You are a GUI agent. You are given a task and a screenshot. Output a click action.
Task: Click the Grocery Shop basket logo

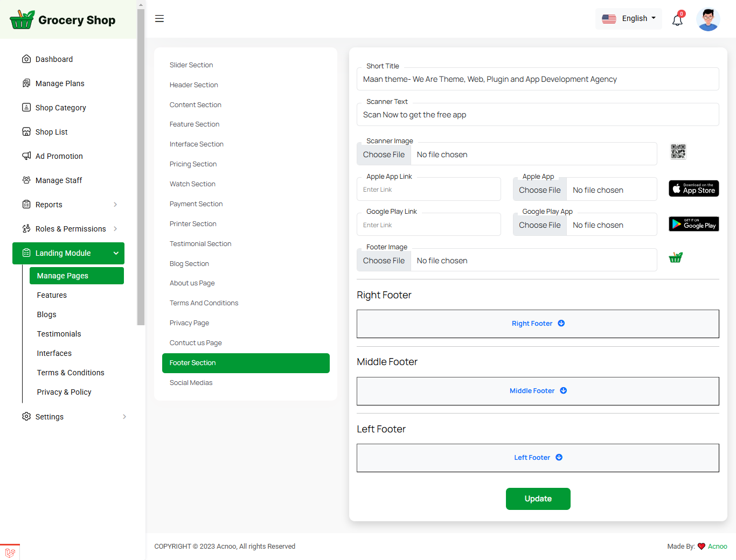pyautogui.click(x=22, y=20)
